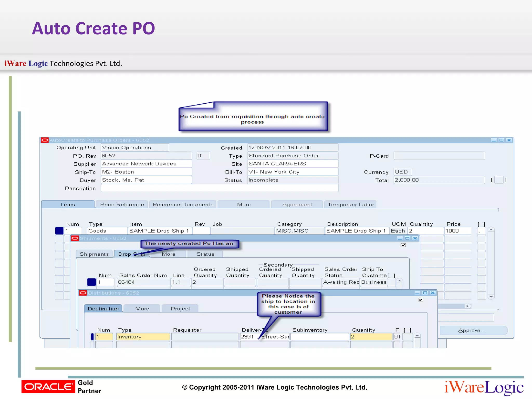This screenshot has height=399, width=532.
Task: Open the Lines tab
Action: click(68, 204)
